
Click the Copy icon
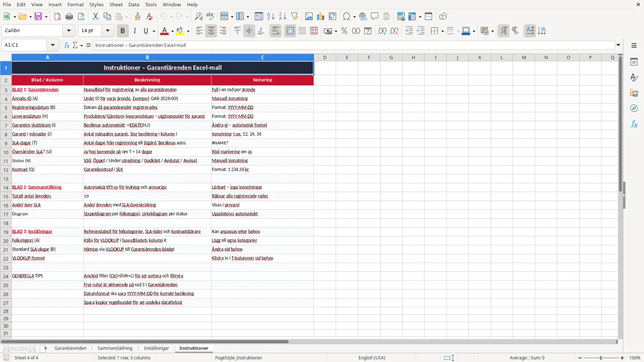(107, 16)
